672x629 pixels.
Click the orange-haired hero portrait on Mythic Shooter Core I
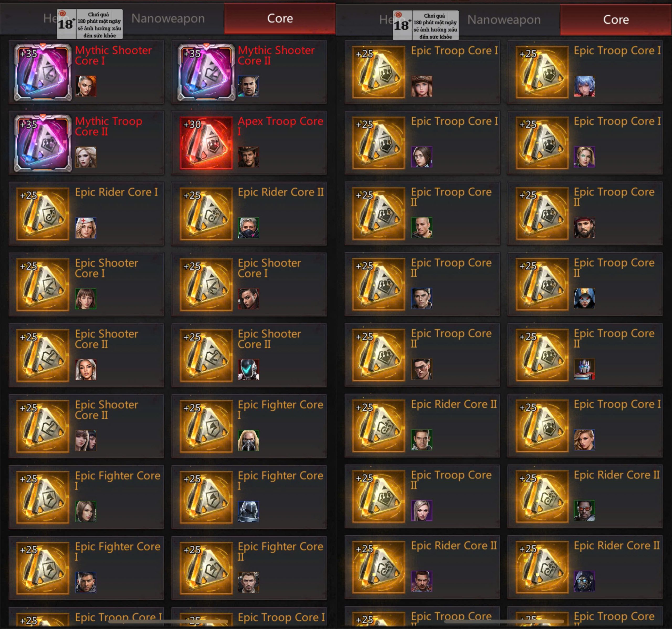86,86
